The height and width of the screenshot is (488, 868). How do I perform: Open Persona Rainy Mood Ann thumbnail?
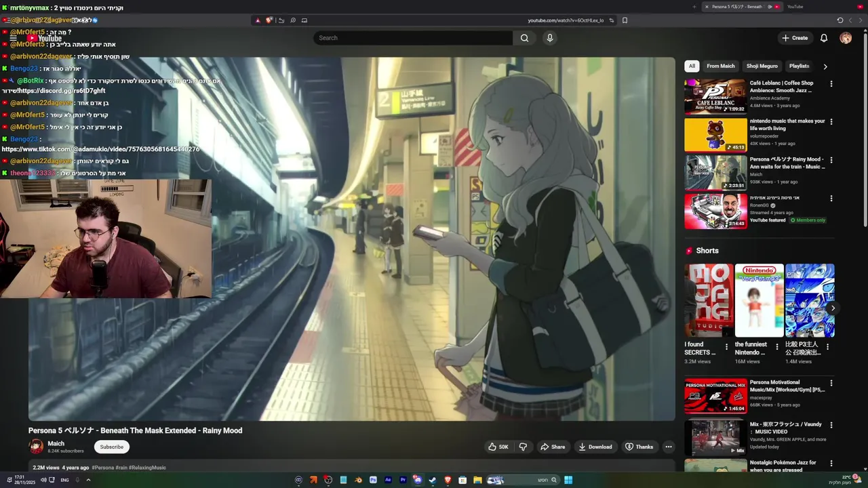[715, 173]
